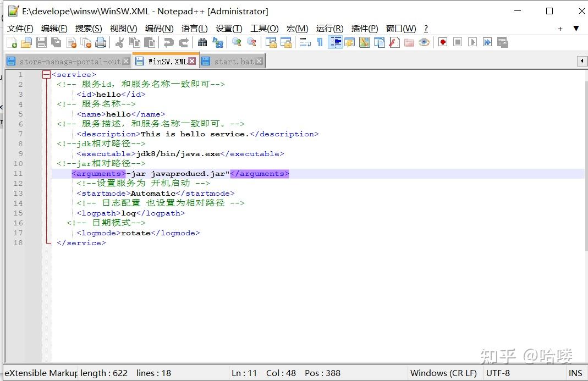This screenshot has height=381, width=588.
Task: Open Find with the binoculars icon
Action: [202, 42]
